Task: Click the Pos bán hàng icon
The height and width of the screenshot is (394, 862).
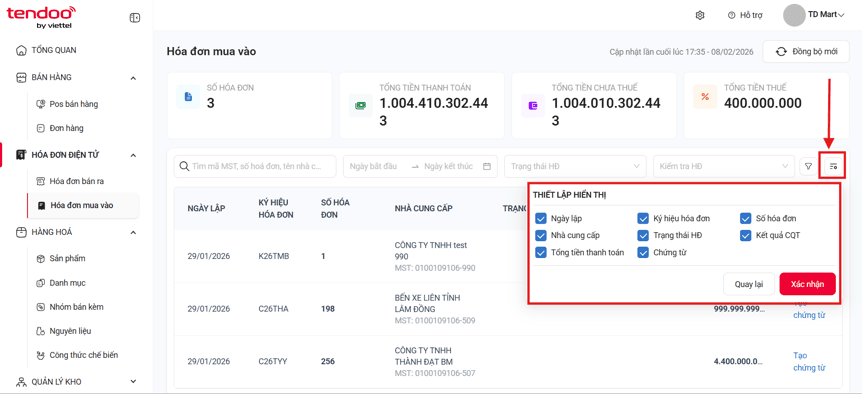Action: click(40, 104)
